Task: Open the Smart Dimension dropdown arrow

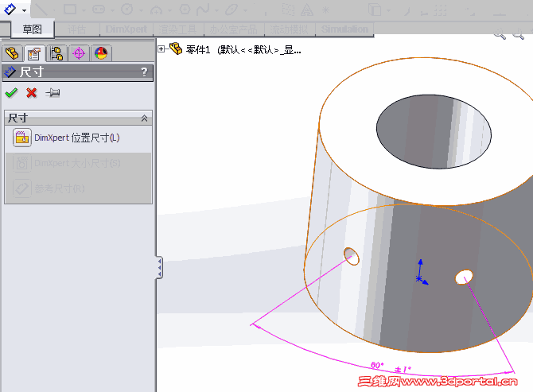Action: 24,10
